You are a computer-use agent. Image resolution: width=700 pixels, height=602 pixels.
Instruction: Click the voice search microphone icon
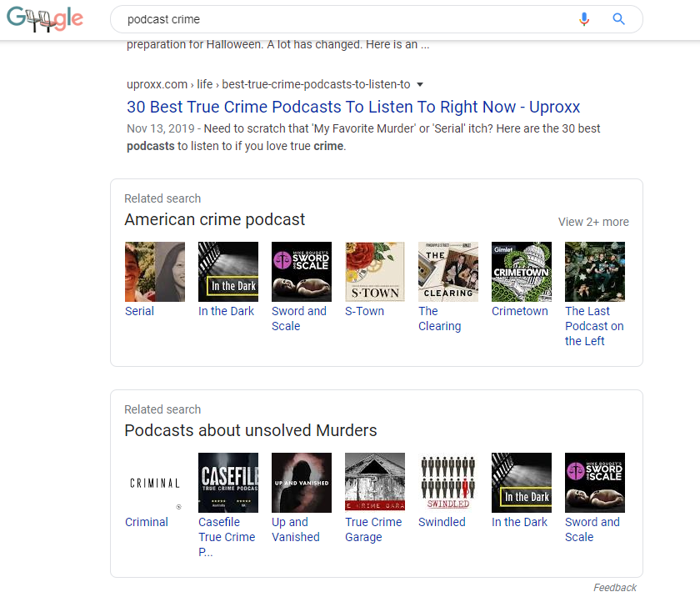pyautogui.click(x=584, y=19)
